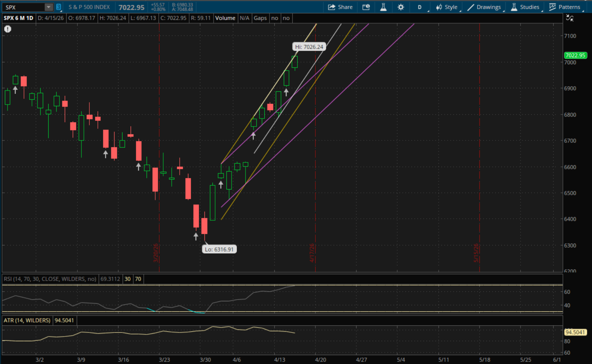Screen dimensions: 592x364
Task: Click the blue symbol link number icon
Action: tap(59, 7)
